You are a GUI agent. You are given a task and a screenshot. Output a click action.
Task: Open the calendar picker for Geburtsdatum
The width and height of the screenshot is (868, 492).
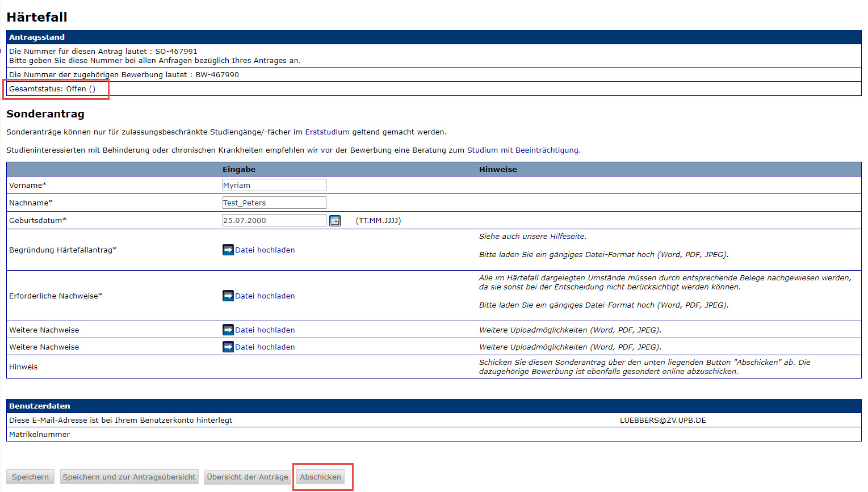point(335,221)
